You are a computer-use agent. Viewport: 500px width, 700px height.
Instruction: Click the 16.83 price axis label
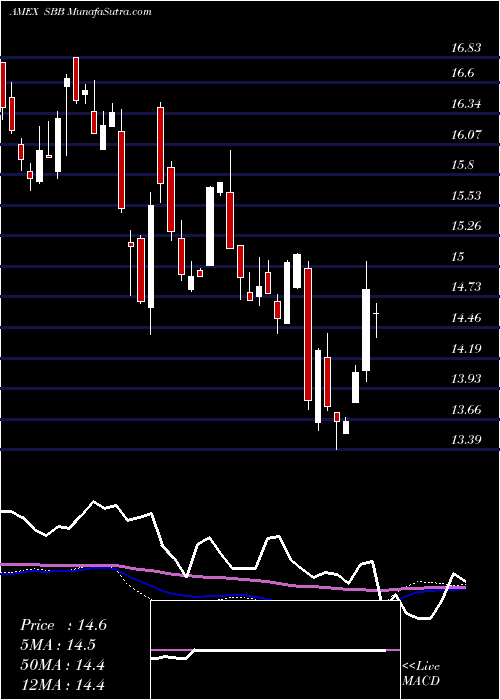pyautogui.click(x=466, y=47)
